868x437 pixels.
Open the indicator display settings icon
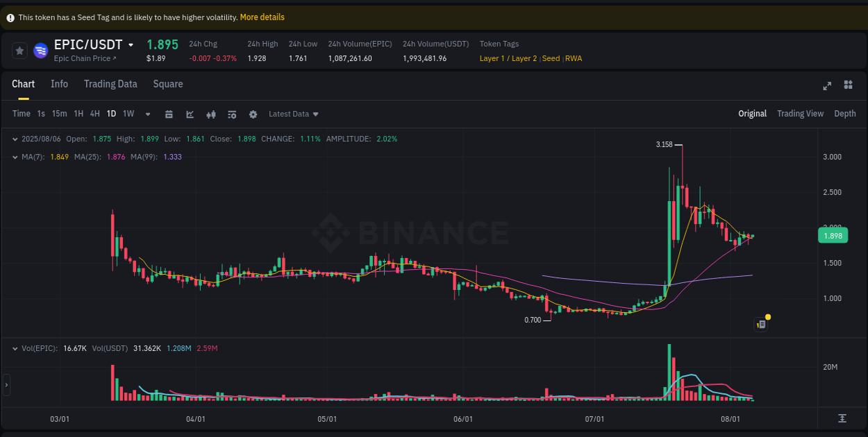coord(232,114)
